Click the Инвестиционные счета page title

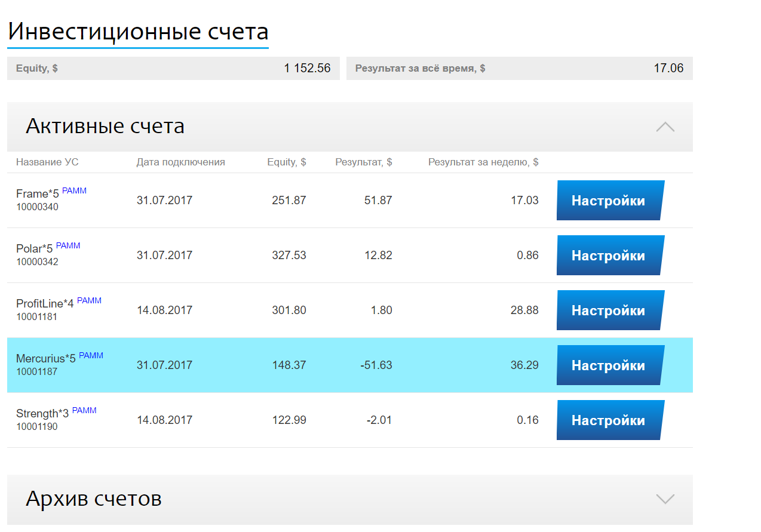tap(138, 31)
